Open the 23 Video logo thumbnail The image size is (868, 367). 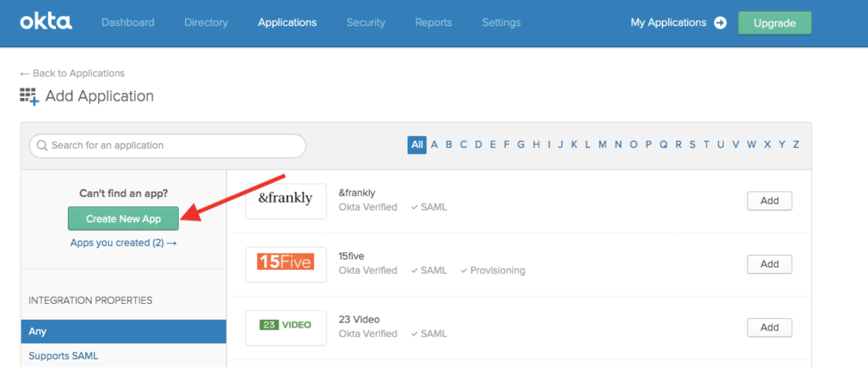[286, 328]
